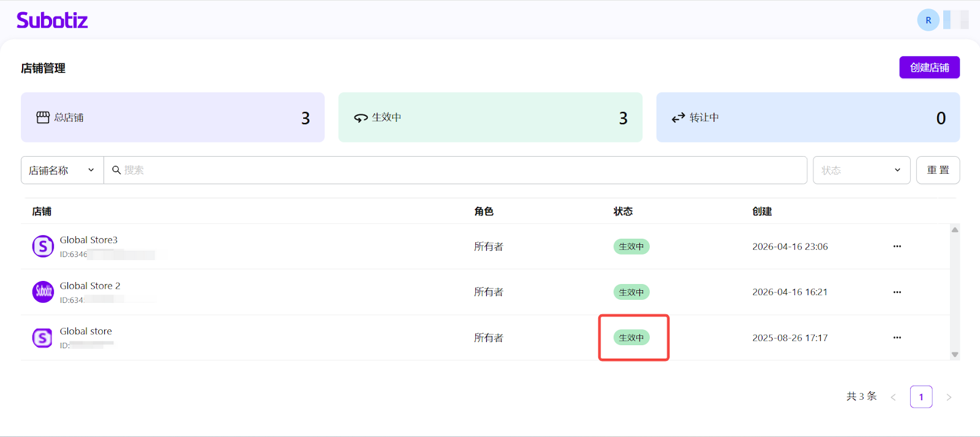Click the 创建店铺 button
Screen dimensions: 980x437
929,67
